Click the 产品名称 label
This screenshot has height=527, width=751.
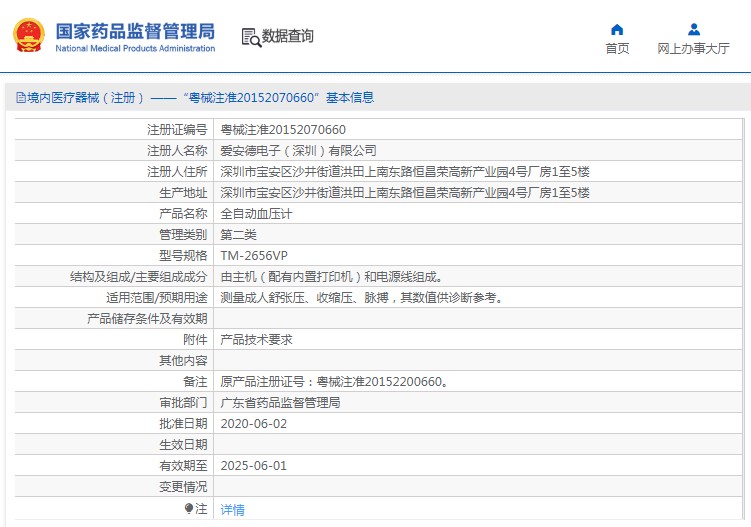183,214
